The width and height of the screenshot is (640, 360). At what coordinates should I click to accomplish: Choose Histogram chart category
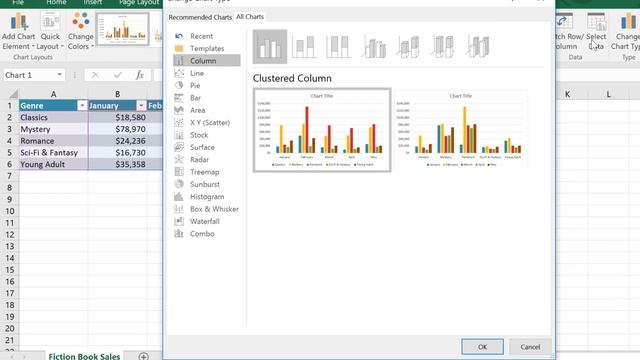207,197
